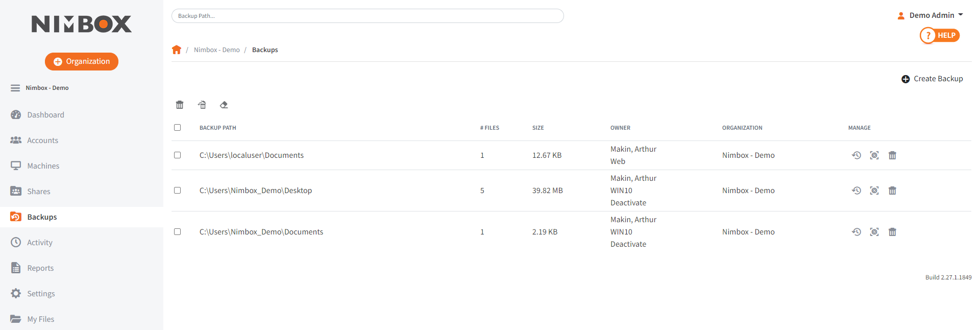Click the Build 2.27.1.1849 version text
This screenshot has height=330, width=980.
948,277
